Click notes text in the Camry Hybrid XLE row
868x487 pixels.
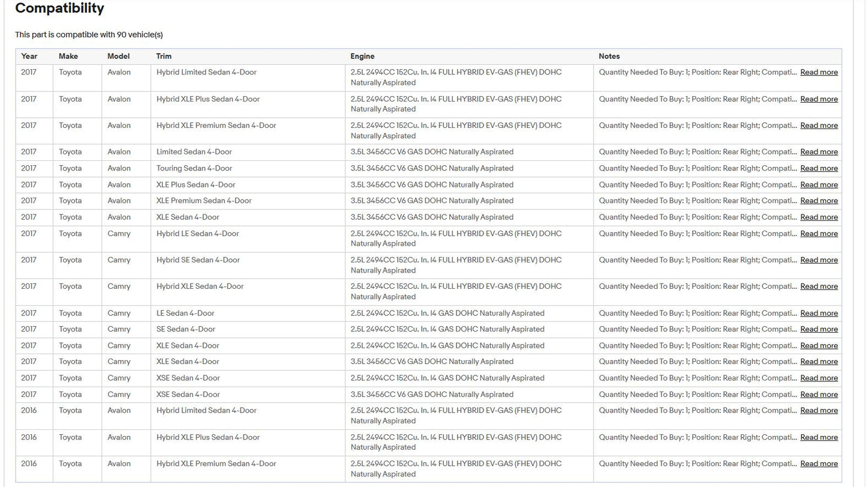click(698, 286)
